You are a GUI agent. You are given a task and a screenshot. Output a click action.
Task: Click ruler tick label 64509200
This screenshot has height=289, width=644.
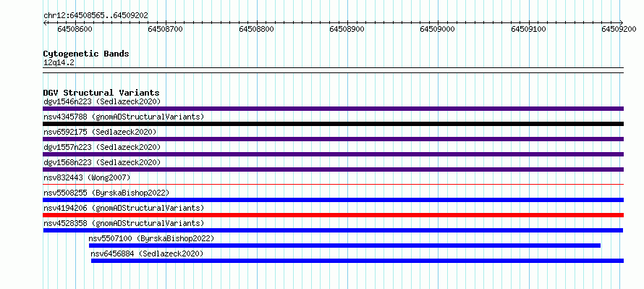(x=619, y=29)
